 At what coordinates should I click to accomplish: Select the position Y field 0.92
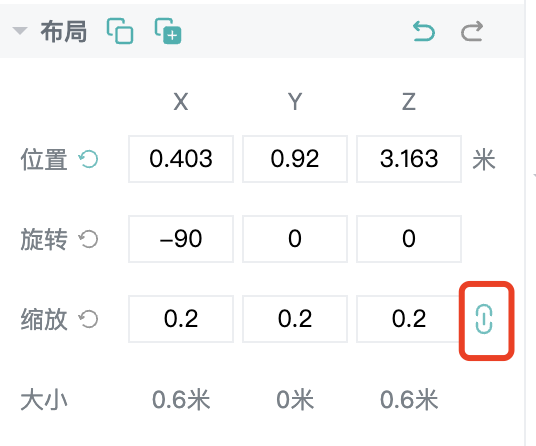[295, 159]
